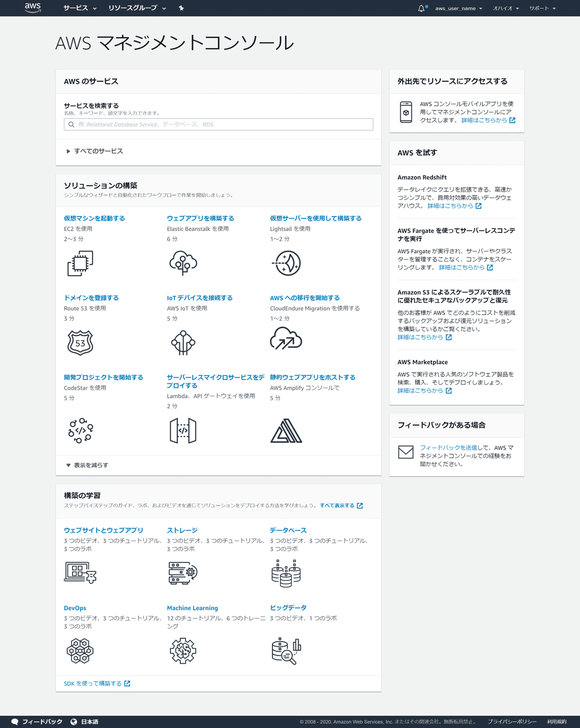Open the リソースグループ dropdown
The height and width of the screenshot is (728, 580).
tap(137, 8)
